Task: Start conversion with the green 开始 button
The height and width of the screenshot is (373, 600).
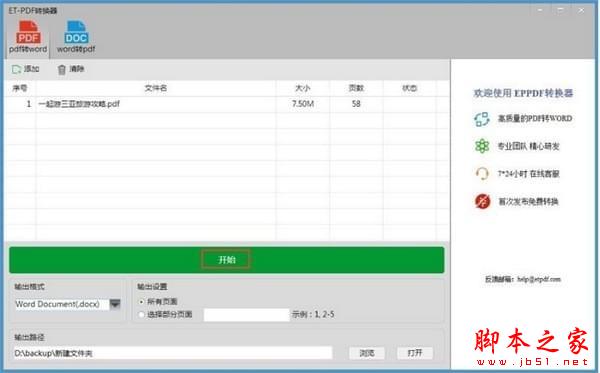Action: (x=227, y=260)
